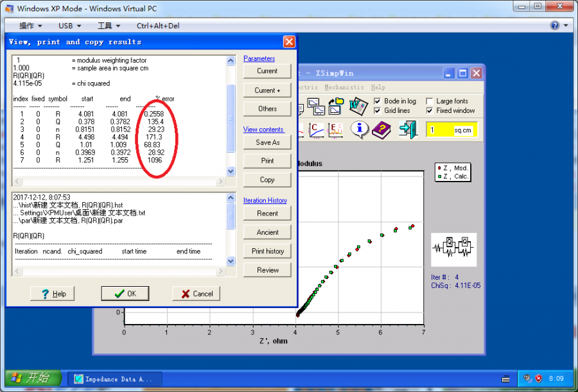The height and width of the screenshot is (392, 578).
Task: Open the dropdown arrow beside the help icon
Action: tap(566, 26)
